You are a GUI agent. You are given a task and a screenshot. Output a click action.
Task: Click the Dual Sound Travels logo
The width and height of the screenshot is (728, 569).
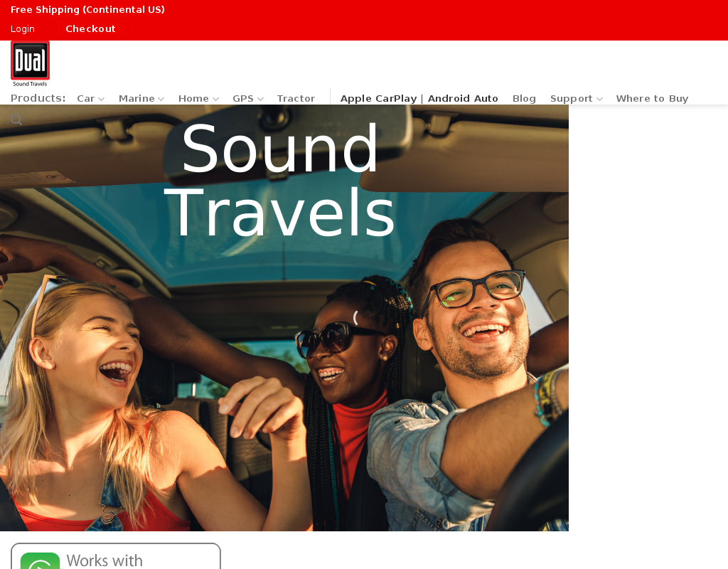[x=30, y=64]
